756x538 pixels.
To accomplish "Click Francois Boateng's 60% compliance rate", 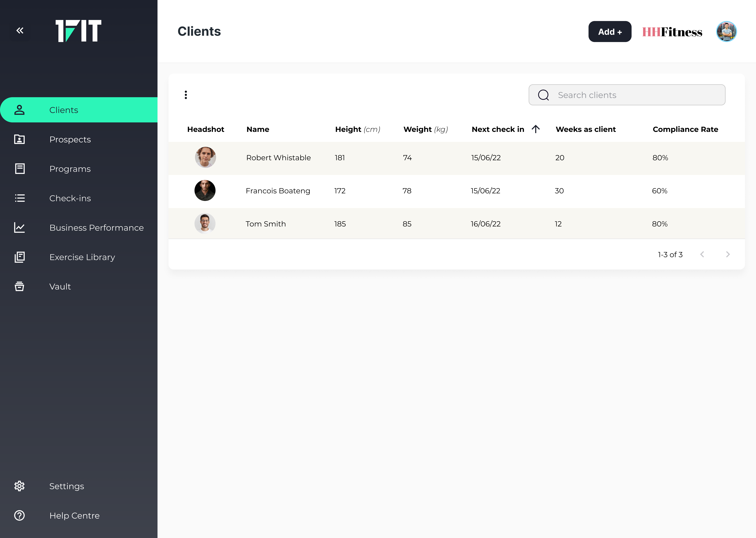I will 660,191.
